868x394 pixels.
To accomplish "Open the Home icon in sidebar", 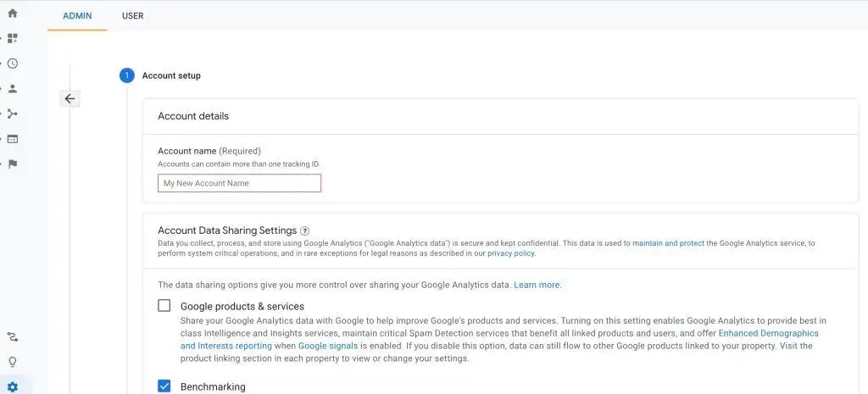I will pos(12,13).
